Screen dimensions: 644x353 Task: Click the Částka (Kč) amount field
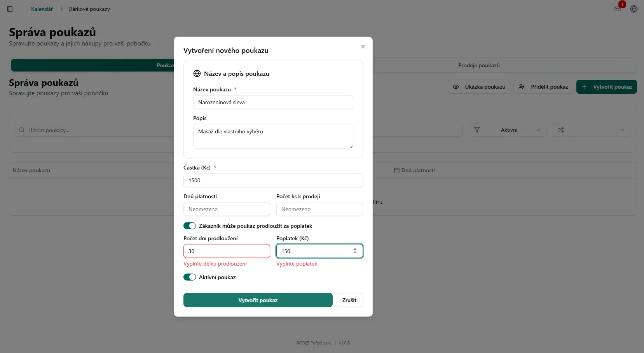[273, 180]
